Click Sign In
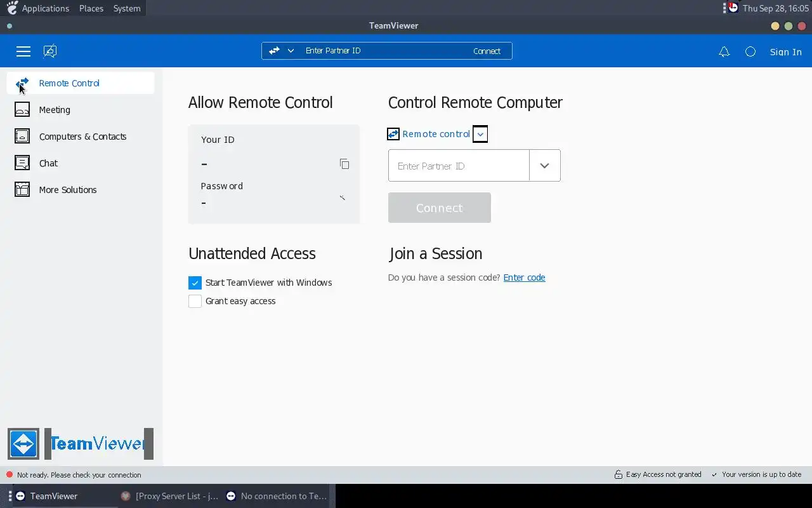Screen dimensions: 812x508 coord(785,52)
